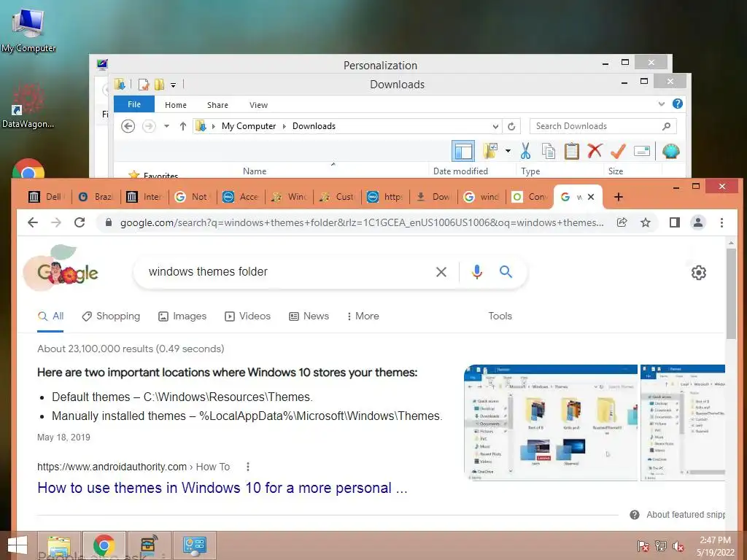Toggle Chrome's side panel icon
Viewport: 747px width, 560px height.
tap(675, 222)
